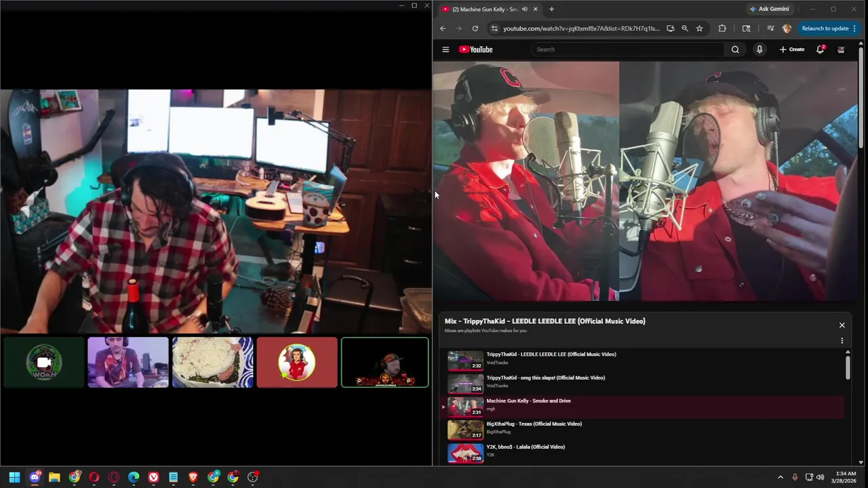Open OBS Studio from the taskbar
868x488 pixels.
(x=253, y=477)
